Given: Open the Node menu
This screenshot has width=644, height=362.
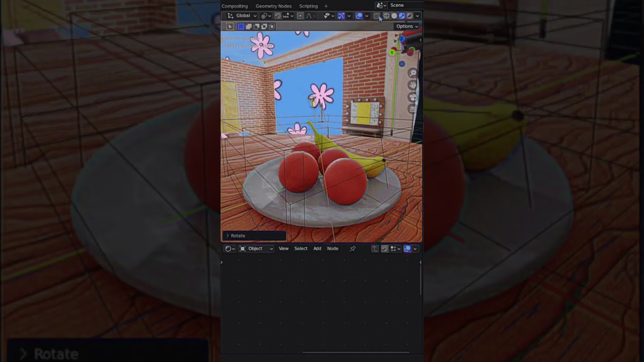Looking at the screenshot, I should (x=333, y=248).
